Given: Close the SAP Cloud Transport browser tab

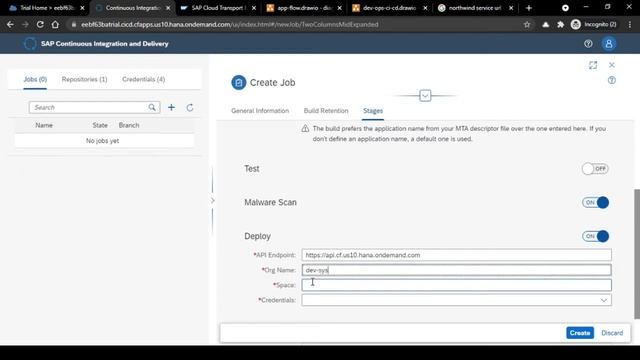Looking at the screenshot, I should pos(254,8).
